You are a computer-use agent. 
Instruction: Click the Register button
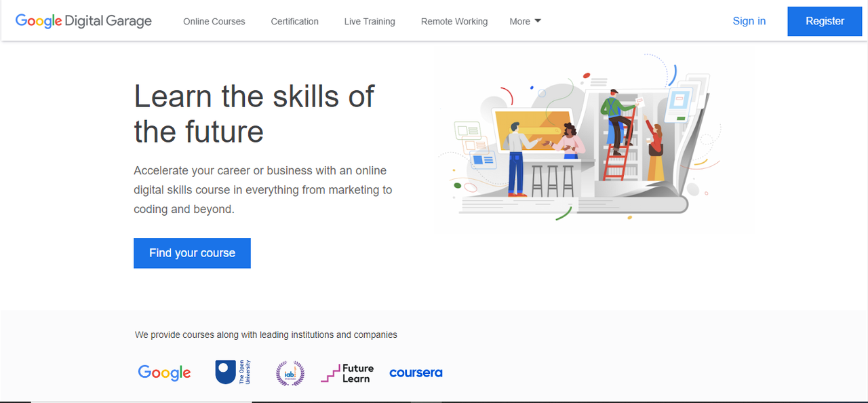(825, 21)
